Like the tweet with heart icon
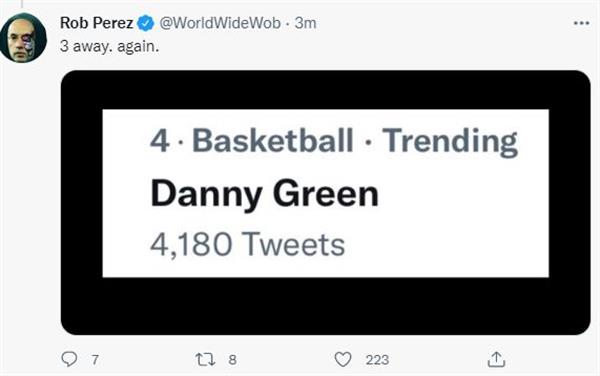The height and width of the screenshot is (376, 600). (342, 359)
